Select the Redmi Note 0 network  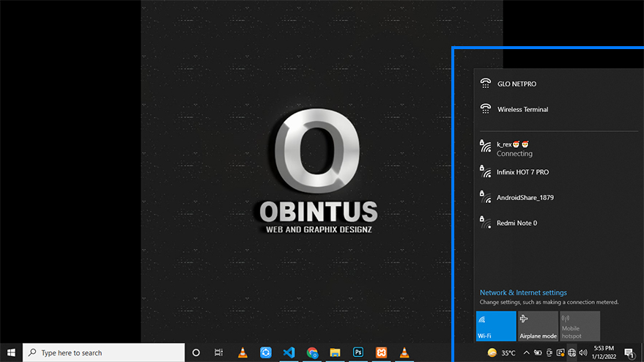click(517, 223)
